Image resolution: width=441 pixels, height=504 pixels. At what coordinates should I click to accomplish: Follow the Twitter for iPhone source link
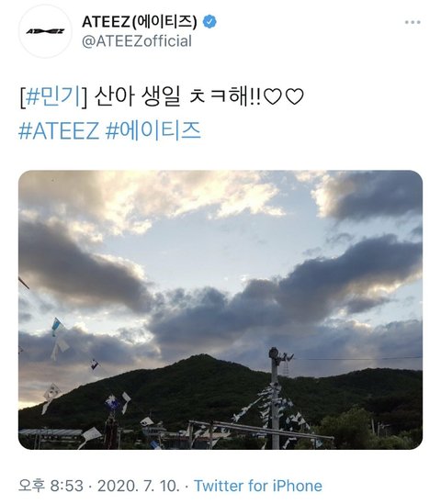coord(258,486)
